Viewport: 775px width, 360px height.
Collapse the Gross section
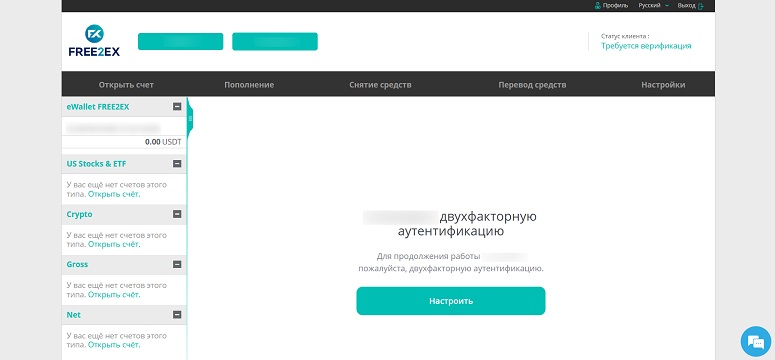click(177, 265)
